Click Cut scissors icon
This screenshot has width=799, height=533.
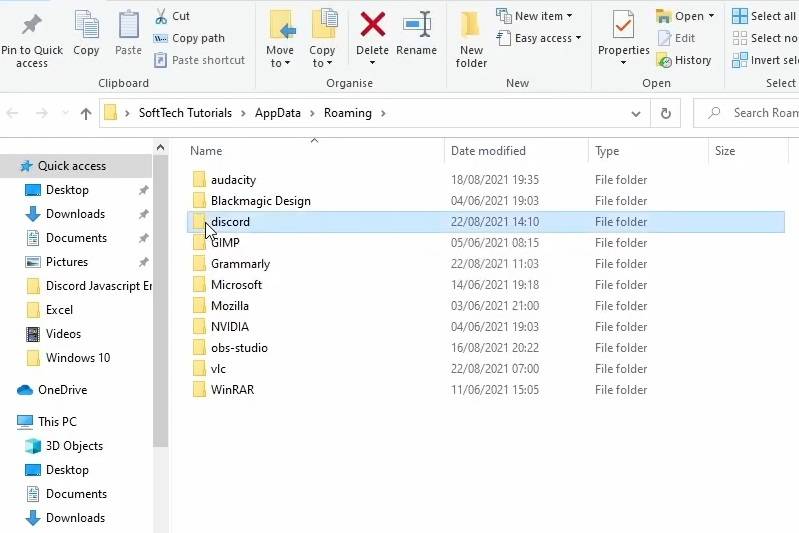pos(161,16)
